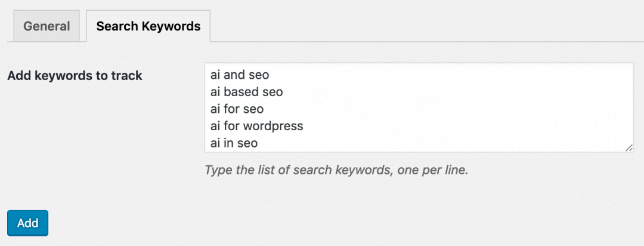Select the Search Keywords tab
The width and height of the screenshot is (644, 246).
point(148,26)
